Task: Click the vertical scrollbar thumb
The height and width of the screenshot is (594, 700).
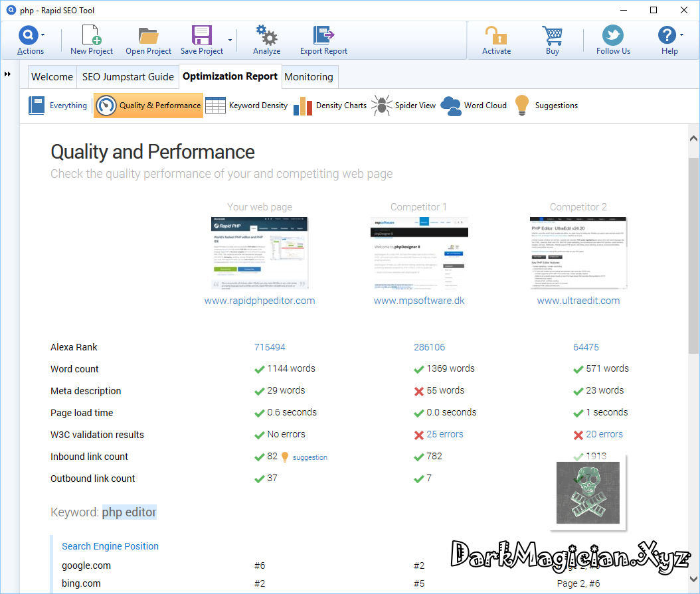Action: [x=693, y=256]
